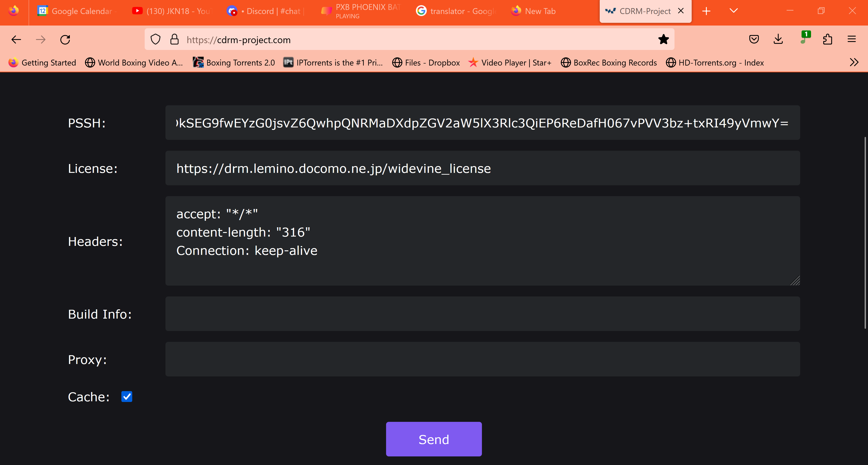Click the bookmark star icon
The image size is (868, 465).
[663, 40]
